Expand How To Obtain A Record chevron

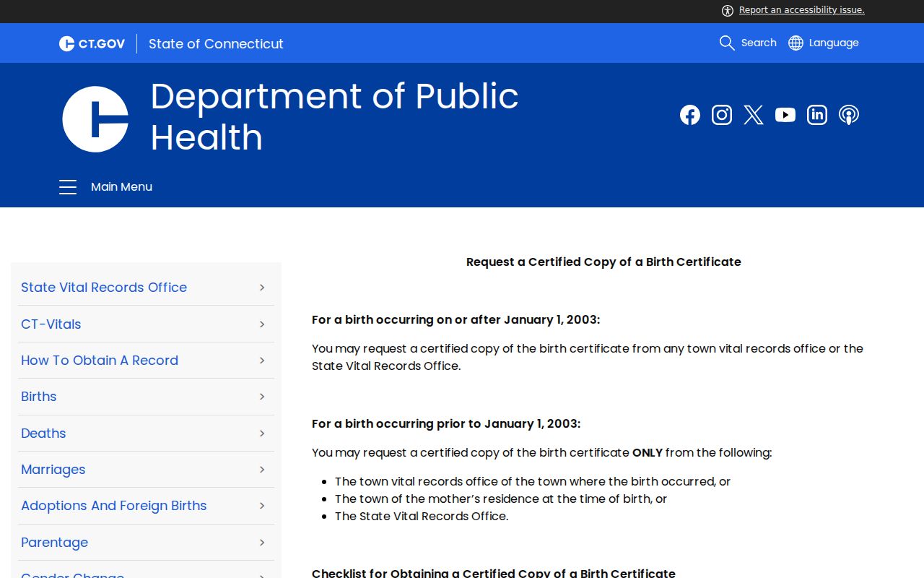(x=262, y=361)
